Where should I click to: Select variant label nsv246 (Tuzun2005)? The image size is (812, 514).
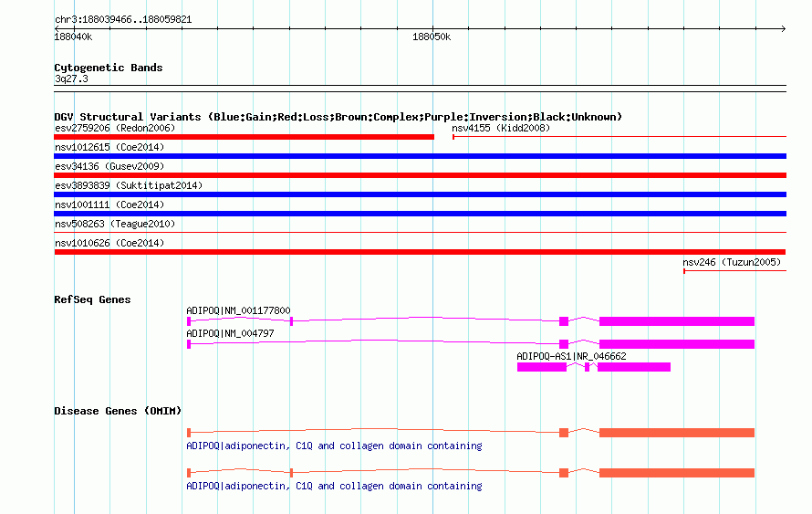tap(732, 262)
